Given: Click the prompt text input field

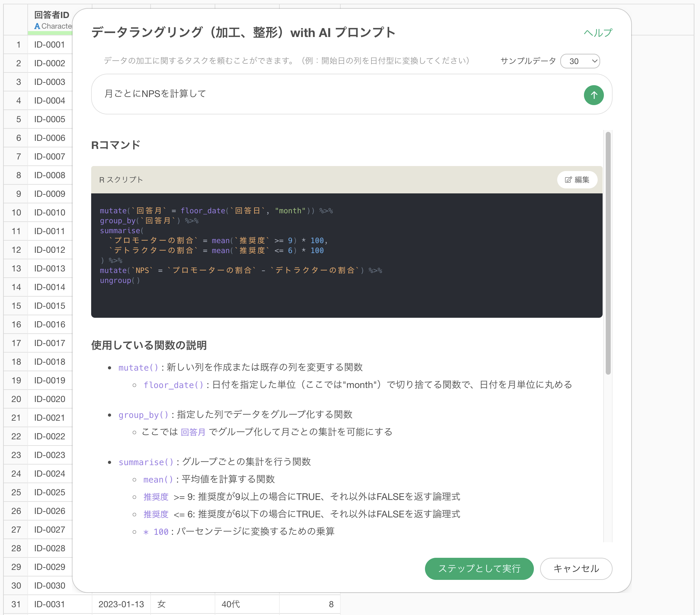Looking at the screenshot, I should [336, 94].
